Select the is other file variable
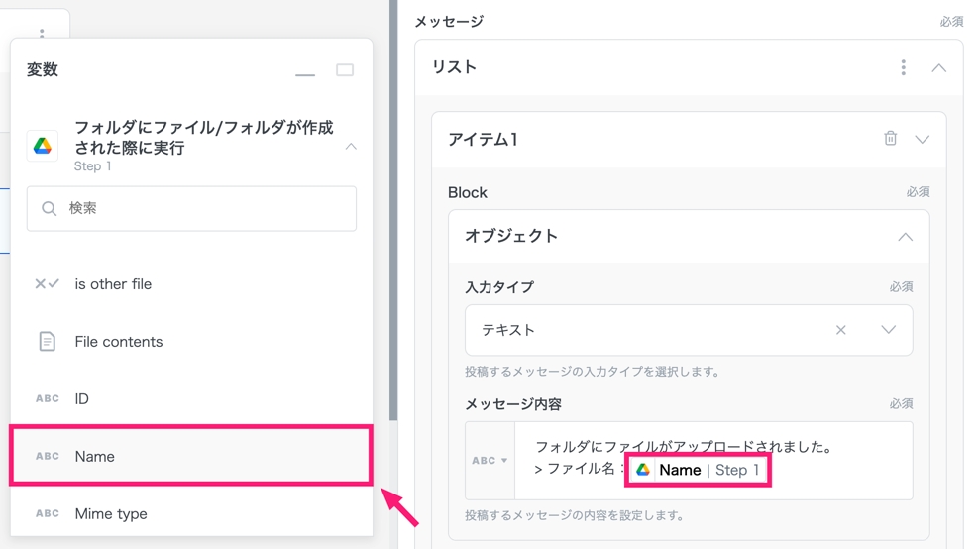This screenshot has height=549, width=980. coord(113,284)
